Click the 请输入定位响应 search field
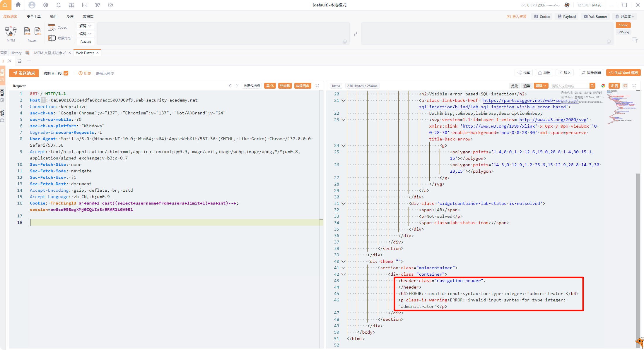This screenshot has height=350, width=644. click(x=569, y=86)
